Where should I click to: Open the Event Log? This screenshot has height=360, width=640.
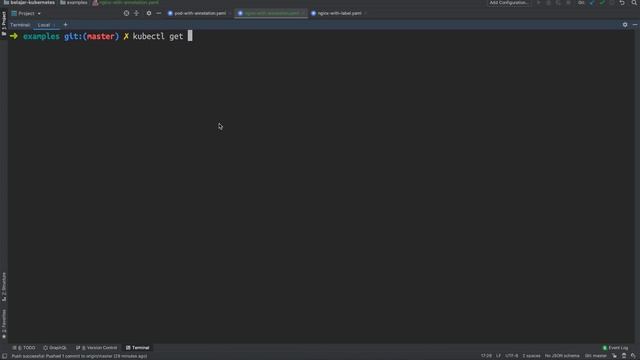click(x=616, y=348)
